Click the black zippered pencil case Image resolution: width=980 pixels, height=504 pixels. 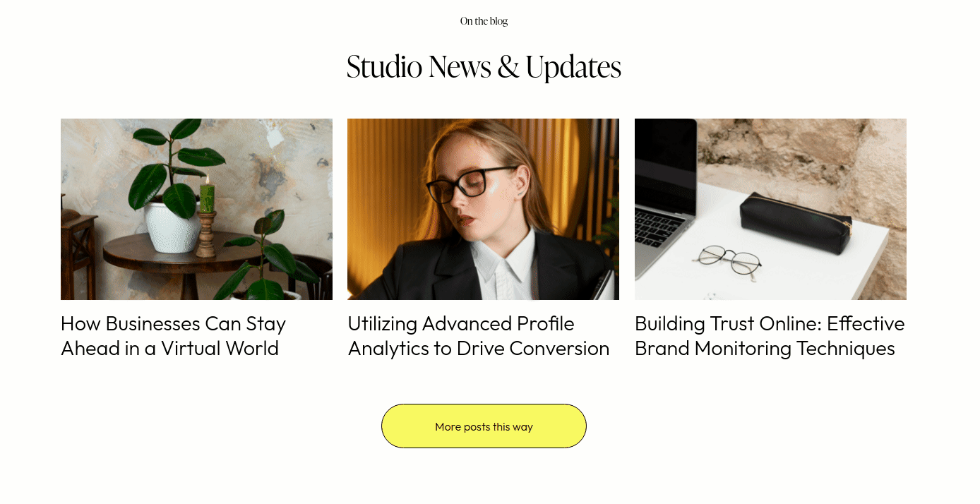796,222
